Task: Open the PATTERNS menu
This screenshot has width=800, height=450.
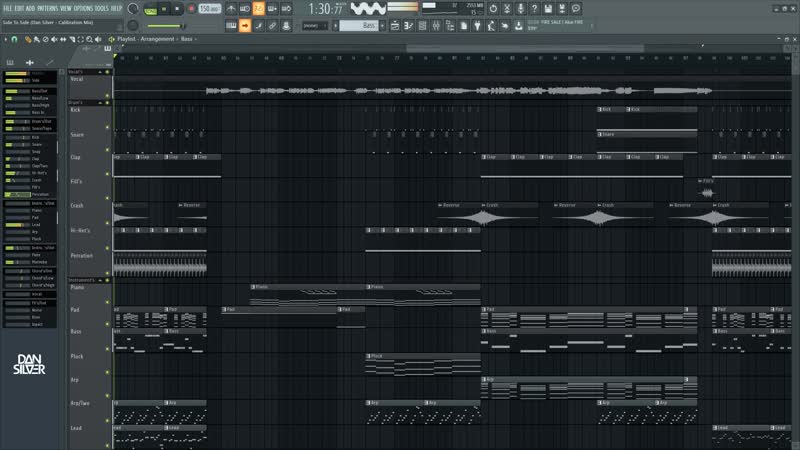Action: 47,8
